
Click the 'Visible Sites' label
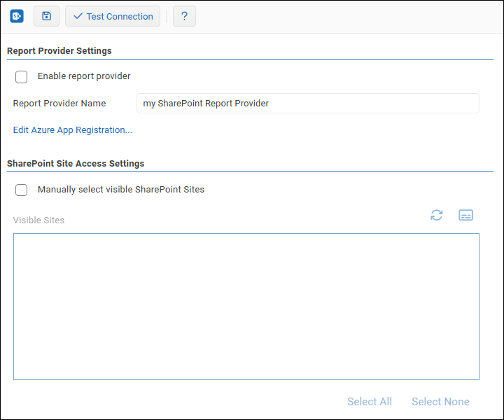tap(38, 220)
